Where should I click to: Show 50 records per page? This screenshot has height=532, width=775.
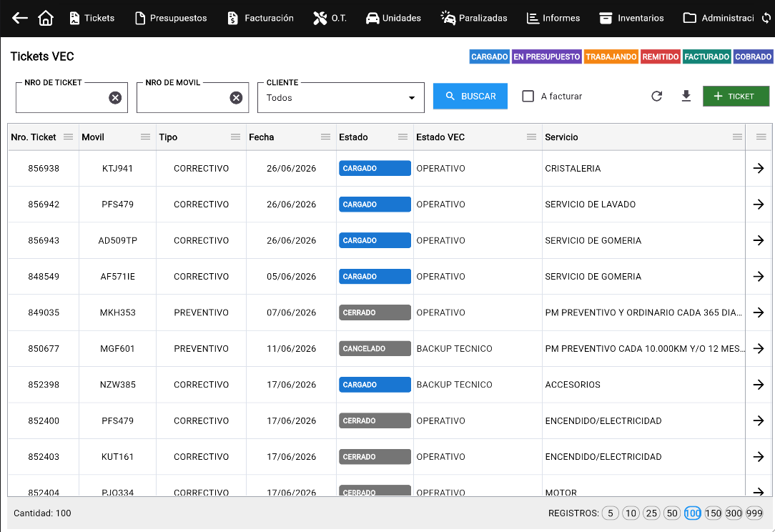click(672, 513)
